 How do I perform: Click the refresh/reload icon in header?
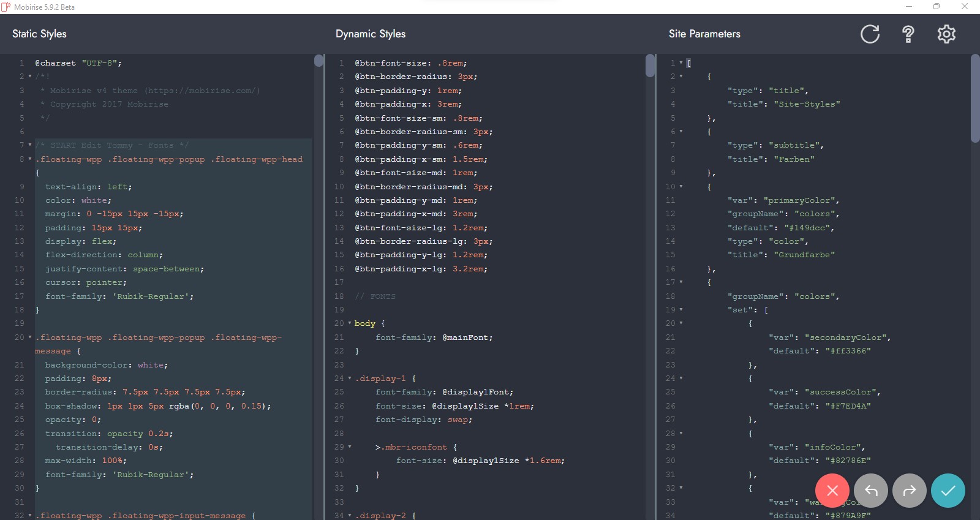tap(870, 34)
